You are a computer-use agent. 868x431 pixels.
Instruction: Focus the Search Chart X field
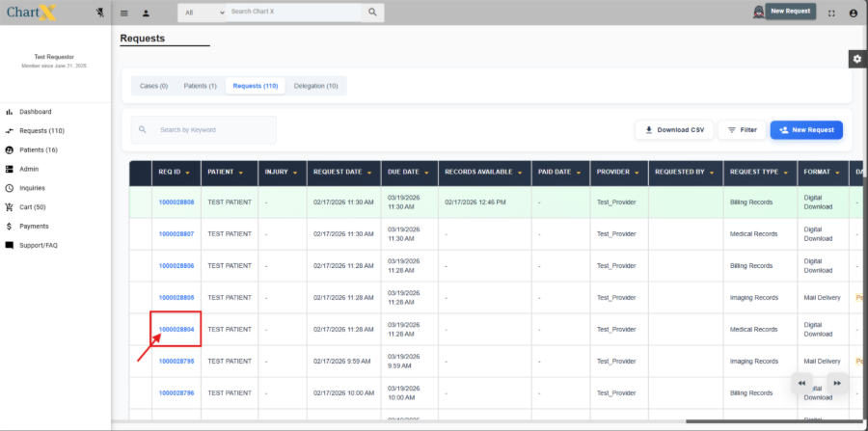(x=293, y=12)
